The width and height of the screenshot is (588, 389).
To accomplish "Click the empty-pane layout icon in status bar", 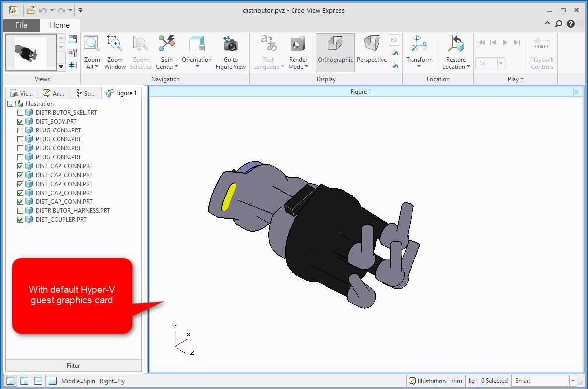I will click(53, 381).
